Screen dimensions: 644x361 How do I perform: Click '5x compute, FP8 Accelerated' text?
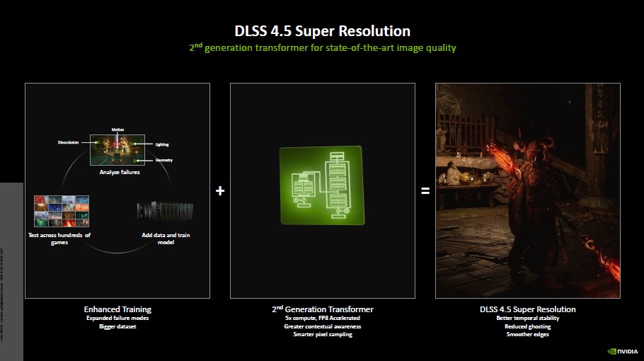point(323,318)
